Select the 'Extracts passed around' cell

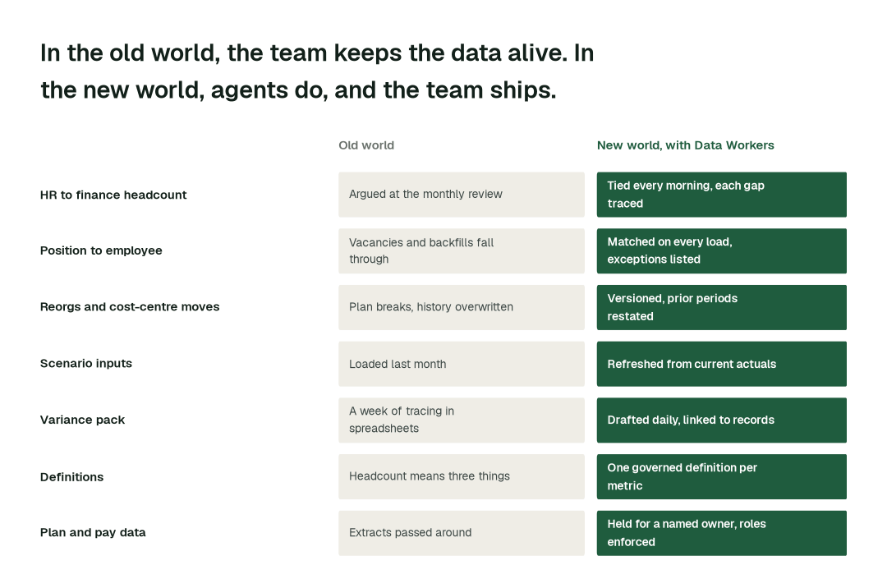[461, 533]
